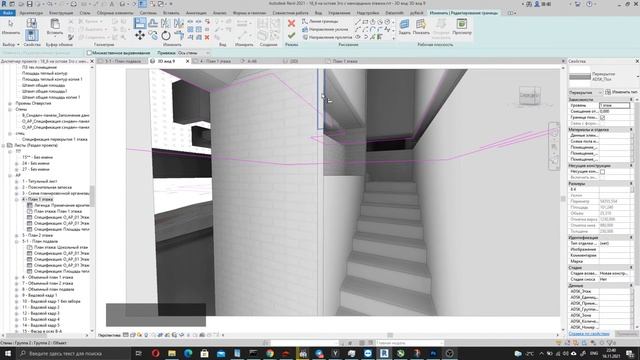Open the work plane Viewer icon
640x360 pixels.
click(x=462, y=24)
